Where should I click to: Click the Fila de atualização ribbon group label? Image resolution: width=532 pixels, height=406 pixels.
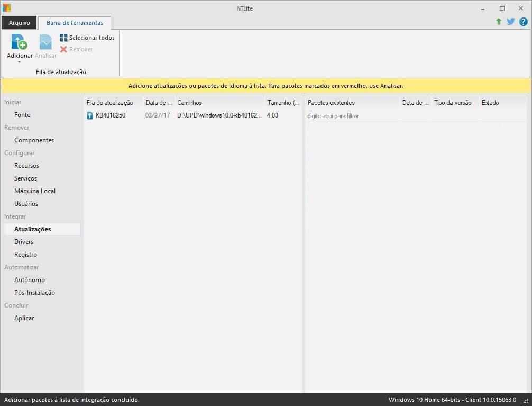click(61, 72)
